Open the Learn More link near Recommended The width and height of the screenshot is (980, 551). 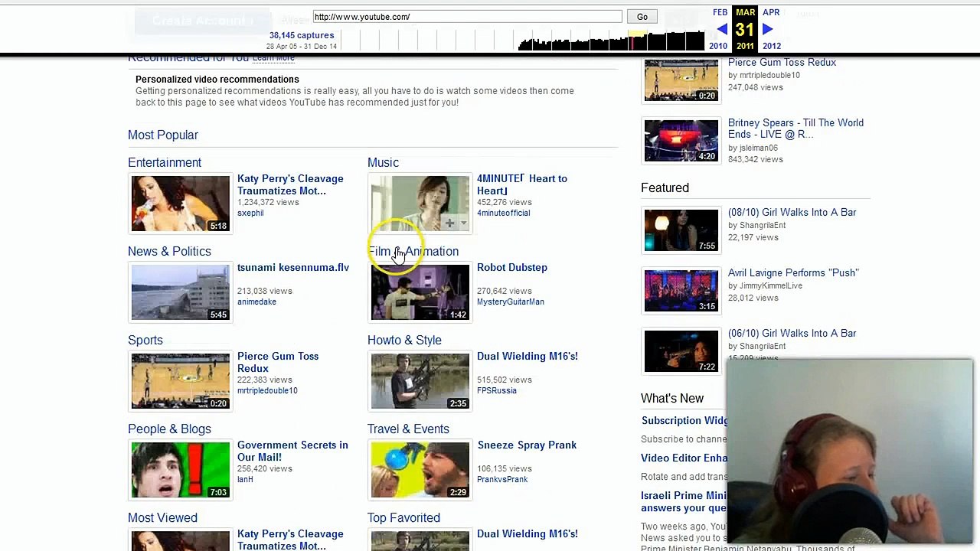(273, 58)
